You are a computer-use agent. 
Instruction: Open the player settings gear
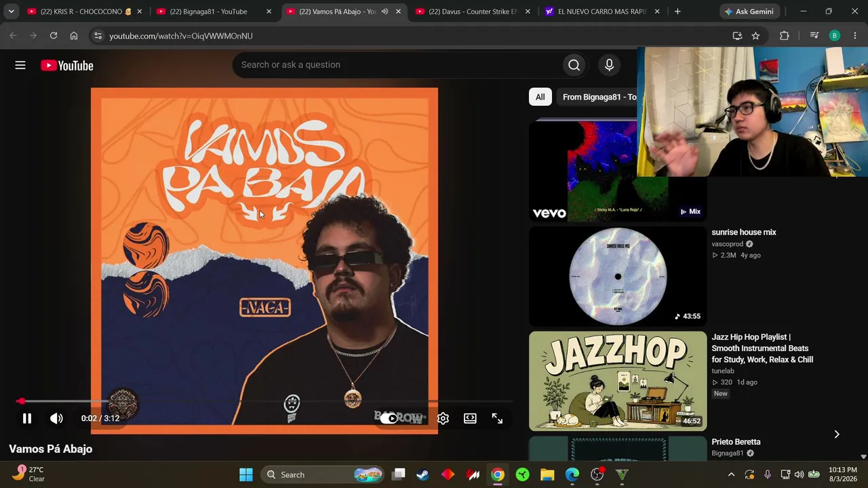point(443,418)
